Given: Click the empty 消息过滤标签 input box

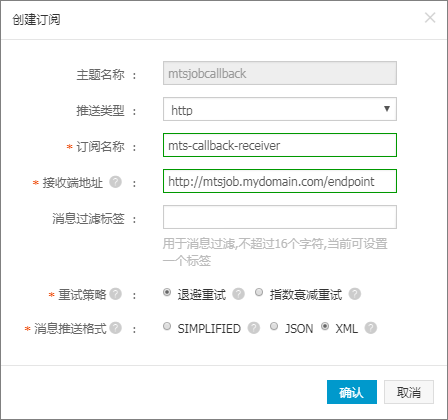Looking at the screenshot, I should (x=280, y=217).
